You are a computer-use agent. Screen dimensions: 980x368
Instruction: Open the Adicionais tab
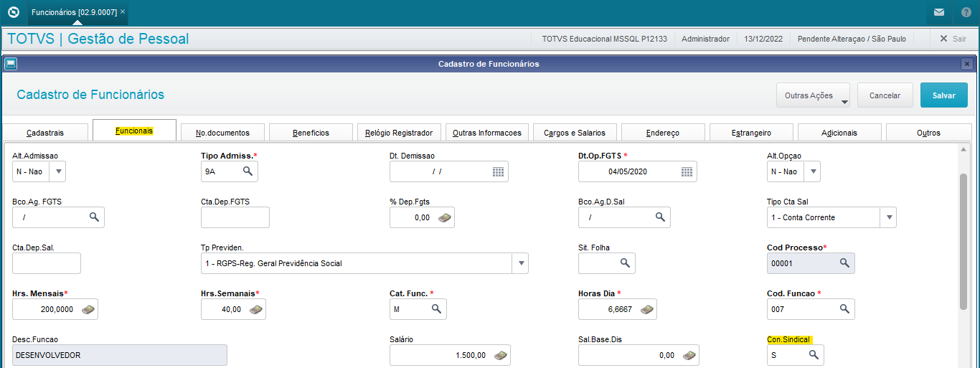839,133
